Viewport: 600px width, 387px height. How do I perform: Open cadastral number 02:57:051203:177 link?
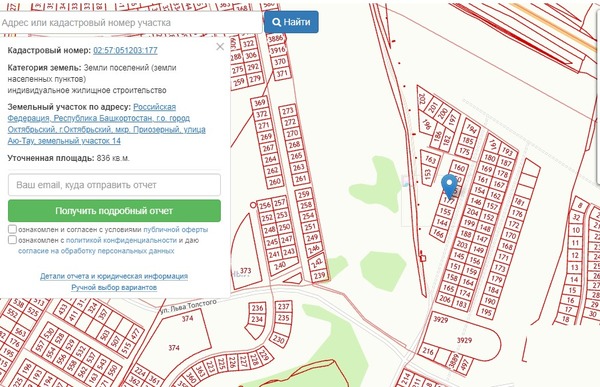(x=126, y=51)
